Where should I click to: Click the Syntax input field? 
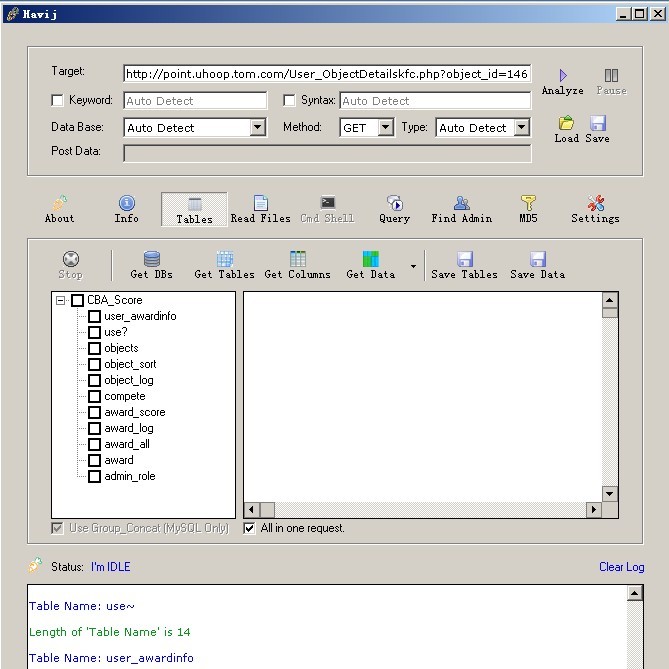[x=435, y=101]
